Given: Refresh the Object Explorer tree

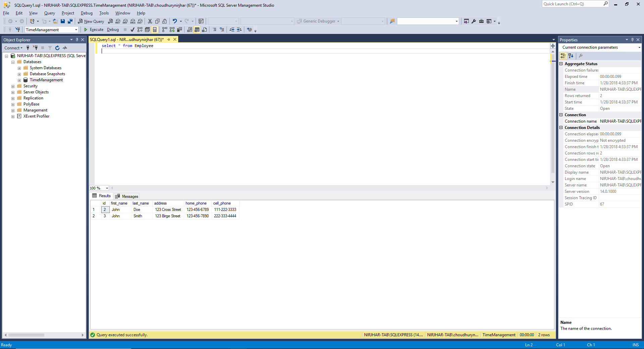Looking at the screenshot, I should (57, 48).
